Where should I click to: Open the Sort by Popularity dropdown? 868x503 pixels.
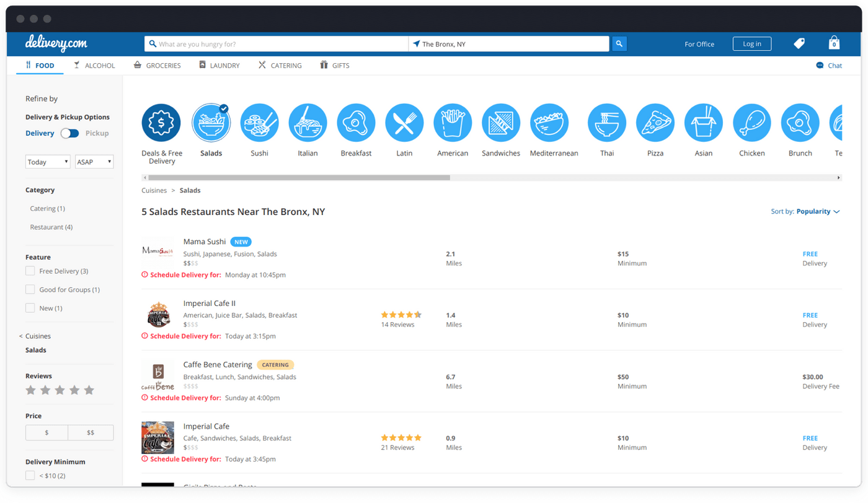pos(805,211)
